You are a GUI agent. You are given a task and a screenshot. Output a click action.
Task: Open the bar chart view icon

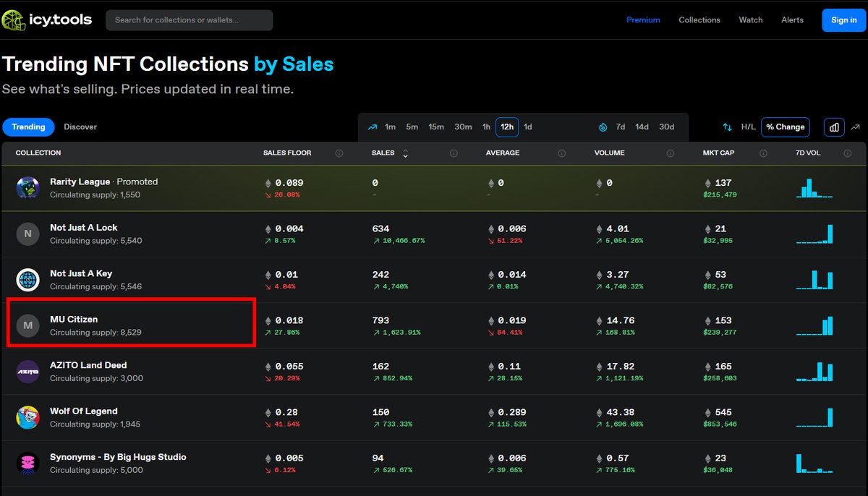tap(833, 126)
